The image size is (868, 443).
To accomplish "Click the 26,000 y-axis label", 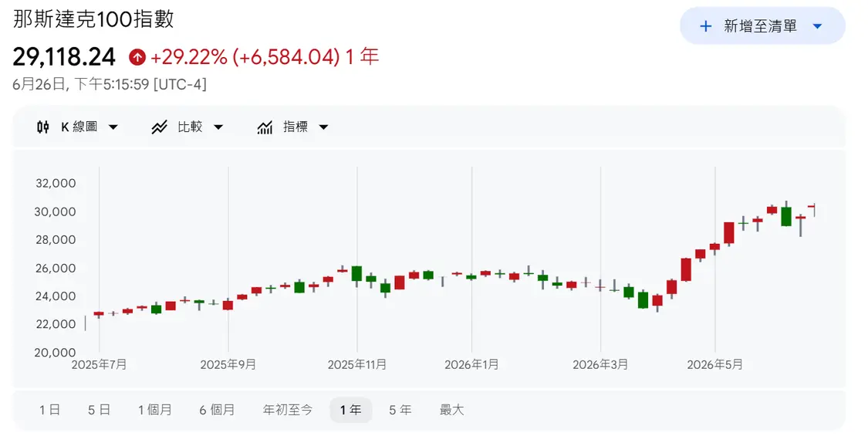I will point(56,268).
